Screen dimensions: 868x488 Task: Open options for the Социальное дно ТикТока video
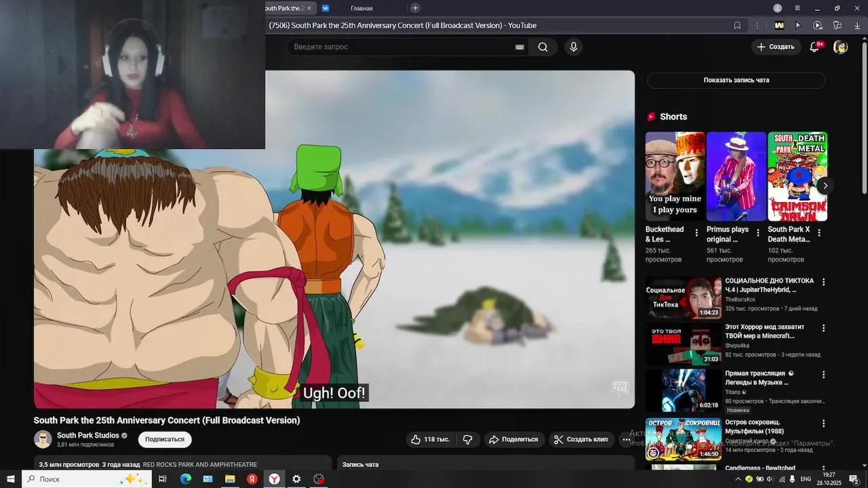click(x=824, y=282)
